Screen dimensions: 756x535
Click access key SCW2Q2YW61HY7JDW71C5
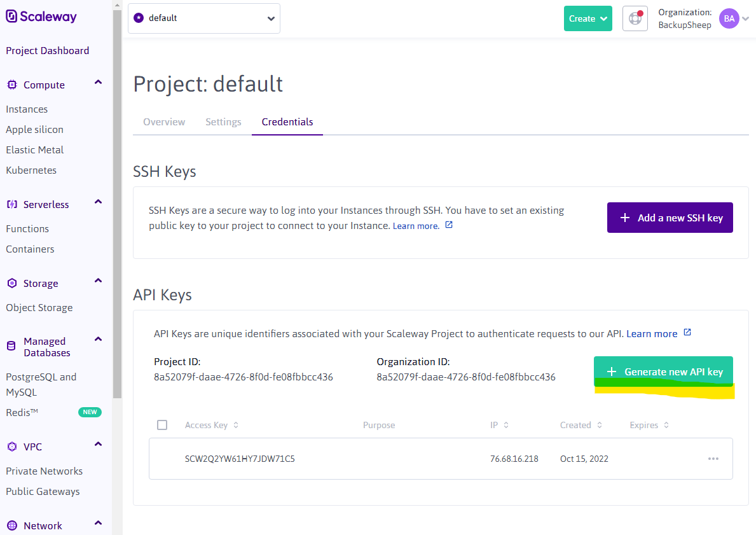click(x=240, y=459)
